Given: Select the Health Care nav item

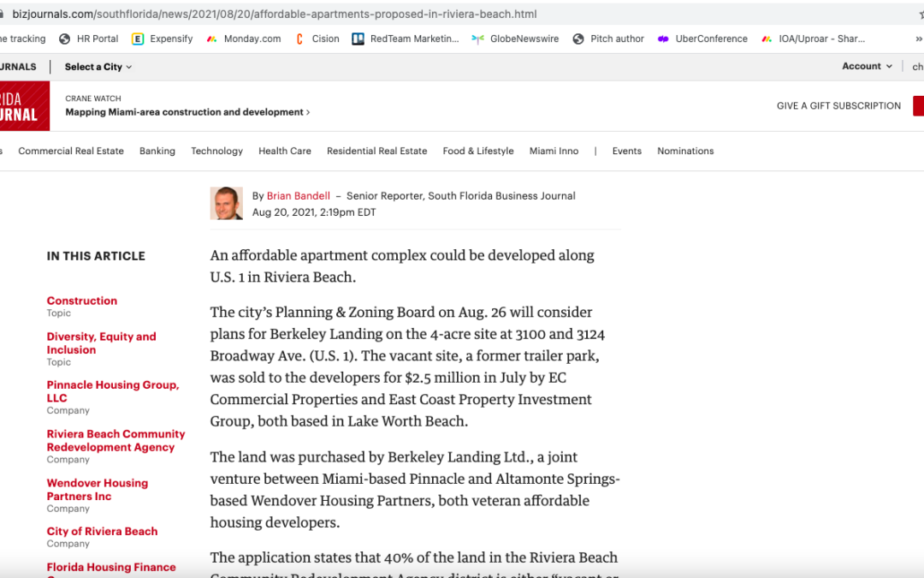Looking at the screenshot, I should (285, 151).
